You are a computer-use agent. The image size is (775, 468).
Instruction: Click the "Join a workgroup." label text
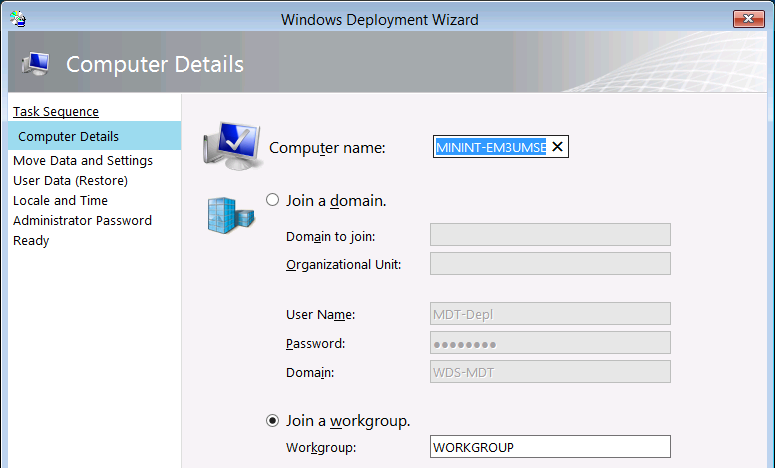(x=348, y=421)
